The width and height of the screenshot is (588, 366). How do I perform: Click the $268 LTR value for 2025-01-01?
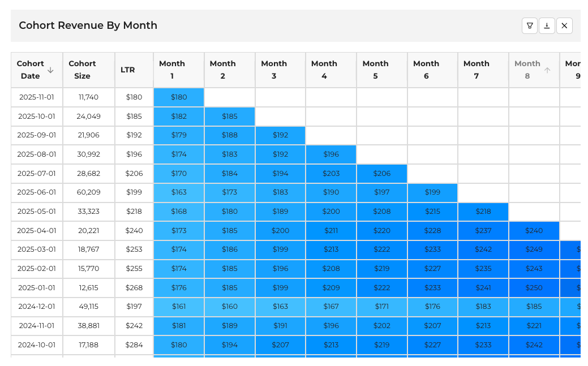pos(134,287)
